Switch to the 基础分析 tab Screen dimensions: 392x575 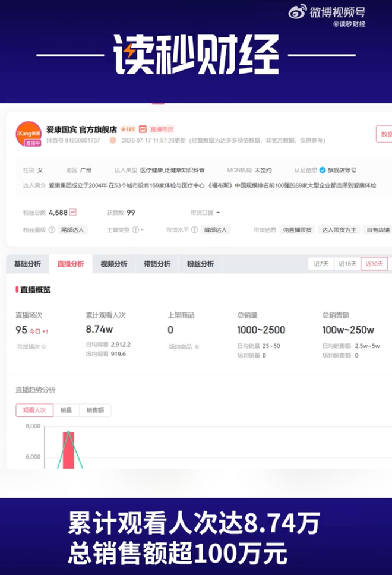[x=27, y=264]
